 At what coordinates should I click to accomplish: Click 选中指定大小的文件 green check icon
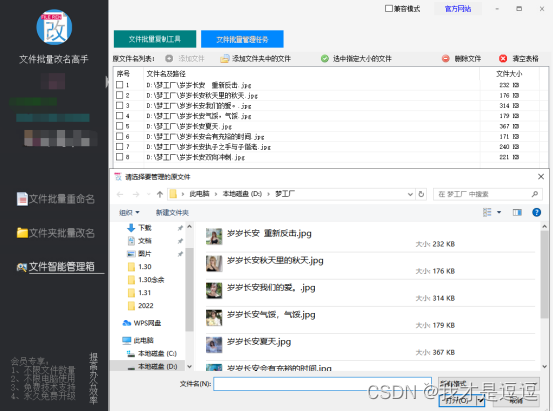[x=325, y=59]
